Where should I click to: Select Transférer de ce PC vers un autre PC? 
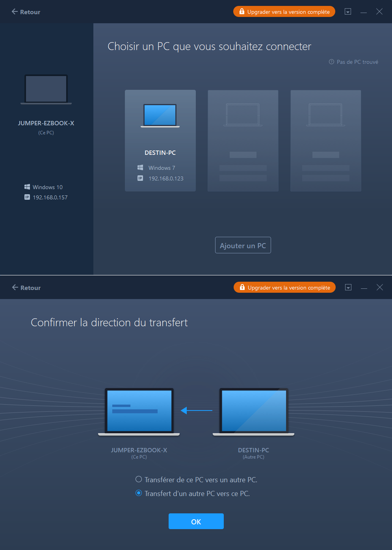coord(196,479)
